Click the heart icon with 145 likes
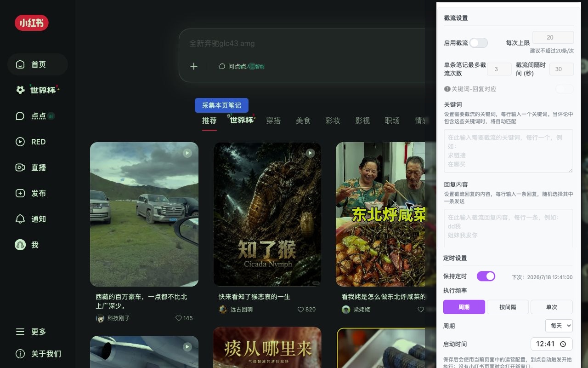The height and width of the screenshot is (368, 588). (179, 318)
